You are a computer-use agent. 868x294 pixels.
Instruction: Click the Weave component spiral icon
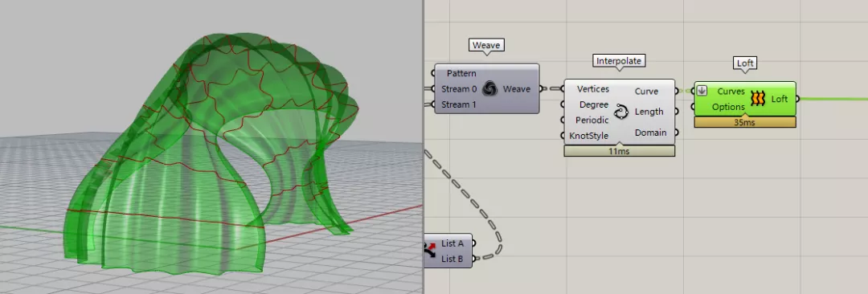click(490, 88)
